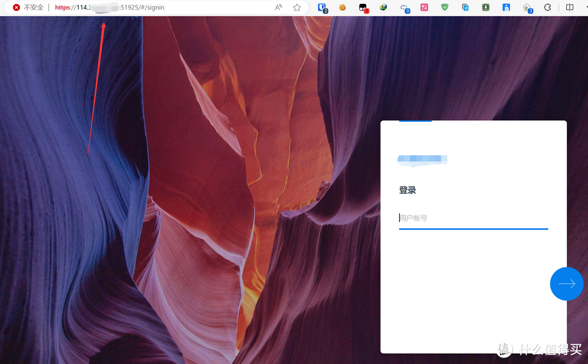The image size is (588, 364).
Task: Open the pink translate extension
Action: (424, 8)
